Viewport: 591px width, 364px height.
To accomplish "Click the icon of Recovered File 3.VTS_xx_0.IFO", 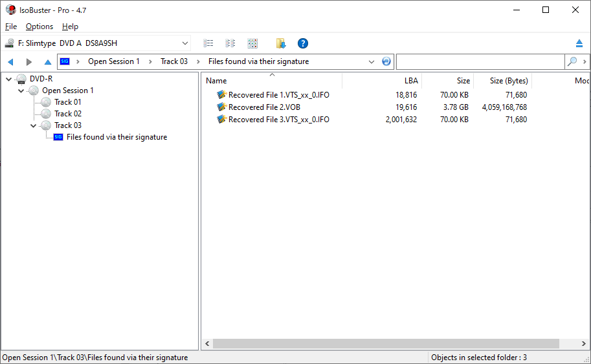I will point(221,120).
